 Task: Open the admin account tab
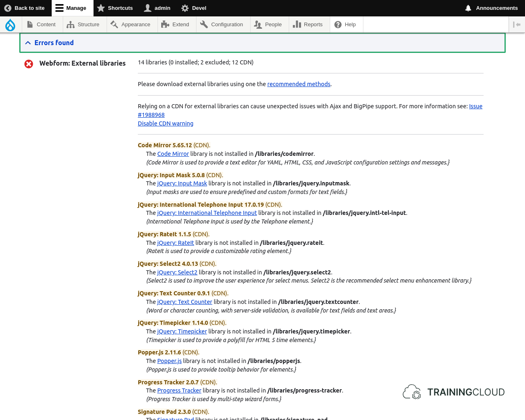pyautogui.click(x=157, y=8)
